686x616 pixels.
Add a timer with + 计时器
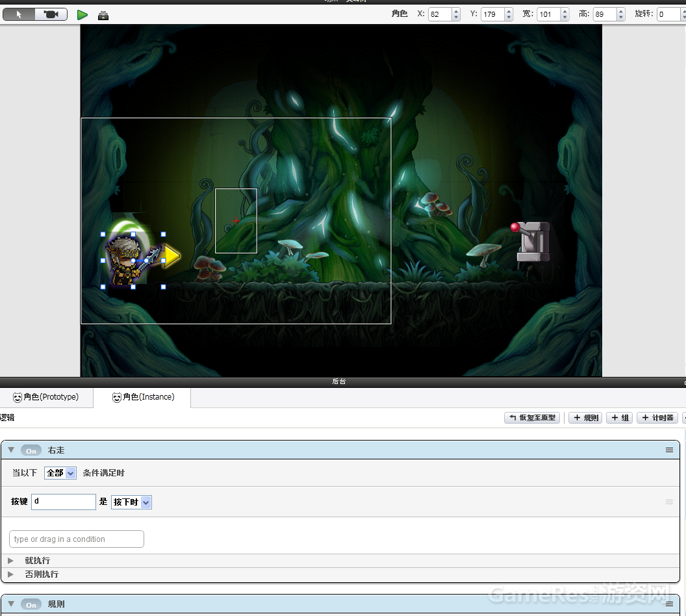[657, 418]
